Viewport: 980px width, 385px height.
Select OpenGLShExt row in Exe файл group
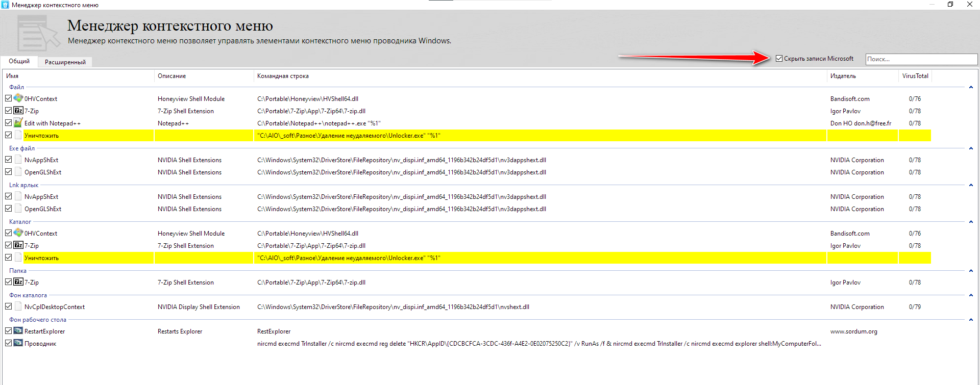[467, 172]
